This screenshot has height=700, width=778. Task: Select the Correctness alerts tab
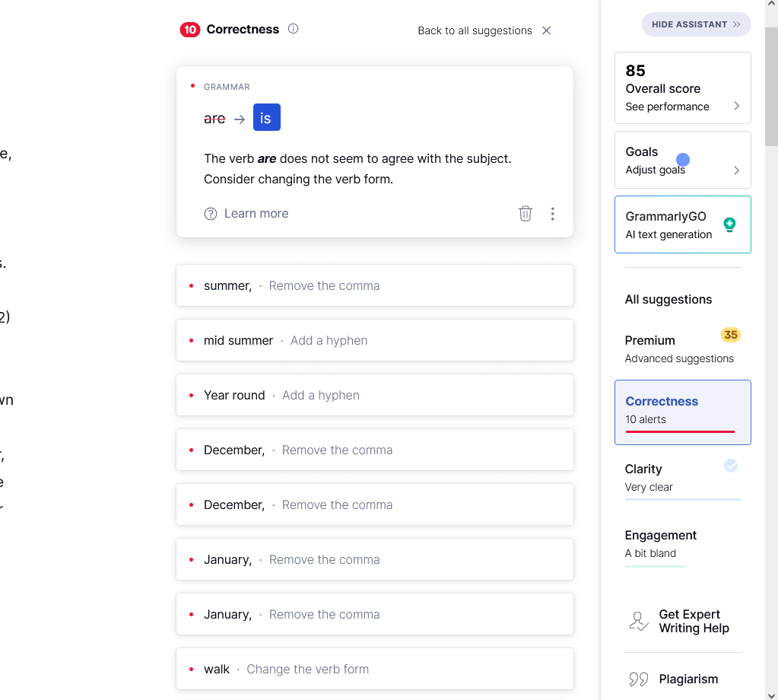(682, 412)
